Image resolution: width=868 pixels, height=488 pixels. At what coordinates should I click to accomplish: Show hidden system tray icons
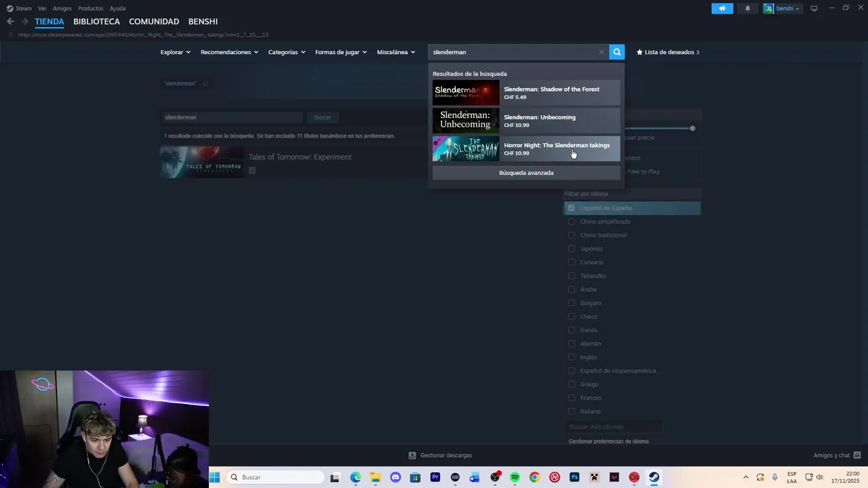click(x=746, y=477)
